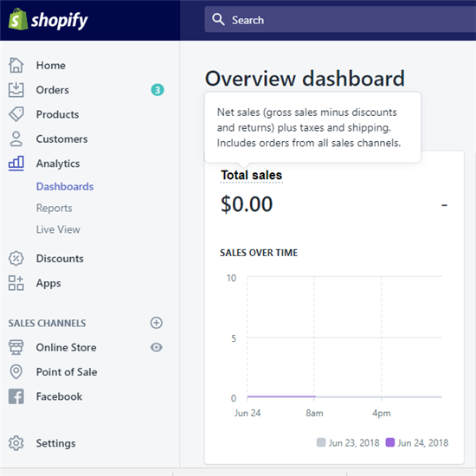Open Settings in the sidebar
The height and width of the screenshot is (476, 476).
(56, 443)
